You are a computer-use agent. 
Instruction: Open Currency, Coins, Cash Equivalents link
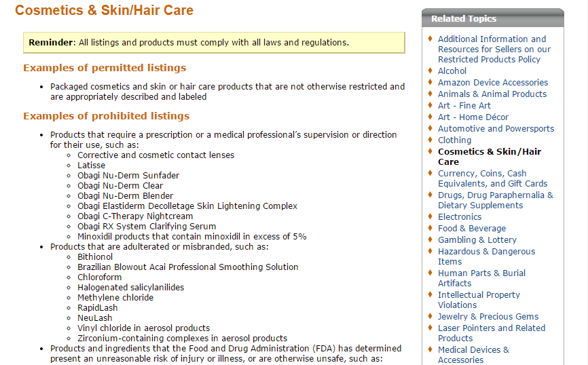click(492, 178)
